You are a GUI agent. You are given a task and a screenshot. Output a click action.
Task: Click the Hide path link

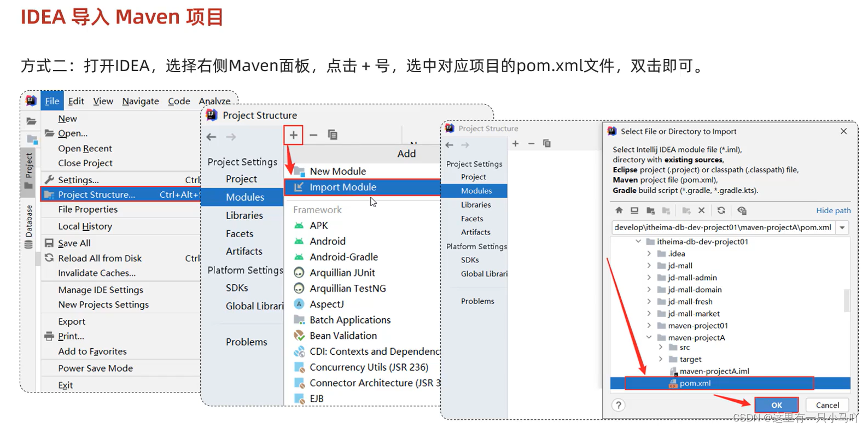click(834, 210)
